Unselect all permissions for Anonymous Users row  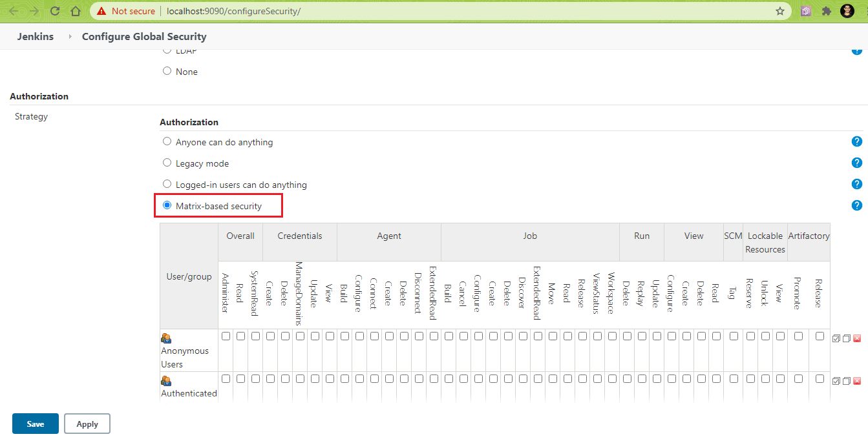click(847, 338)
